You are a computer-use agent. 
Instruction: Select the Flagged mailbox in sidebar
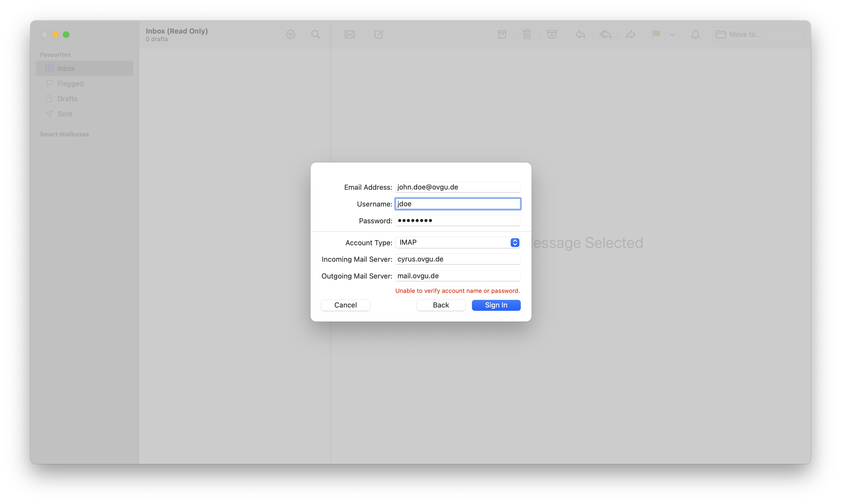click(x=70, y=84)
